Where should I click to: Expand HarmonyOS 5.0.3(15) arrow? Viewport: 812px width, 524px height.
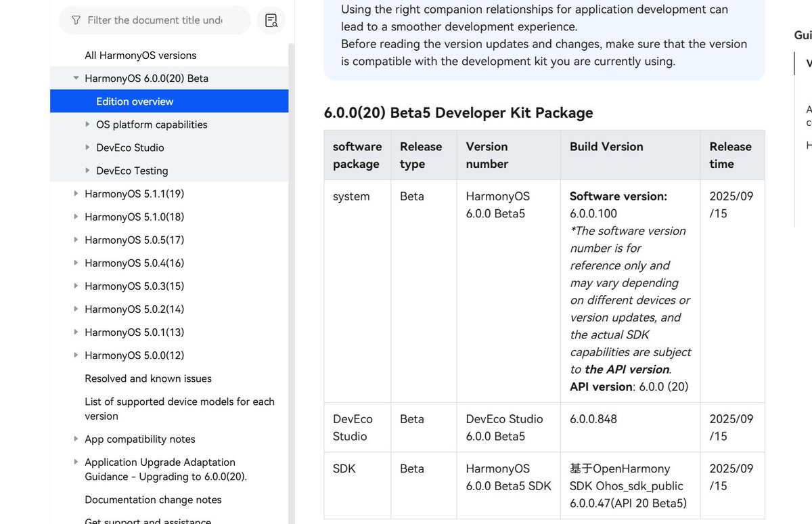[76, 286]
